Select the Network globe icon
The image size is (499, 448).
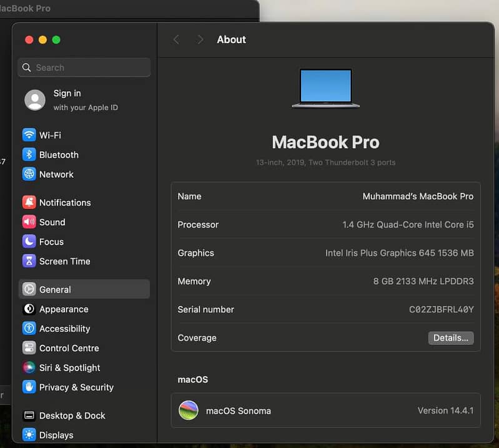[29, 175]
